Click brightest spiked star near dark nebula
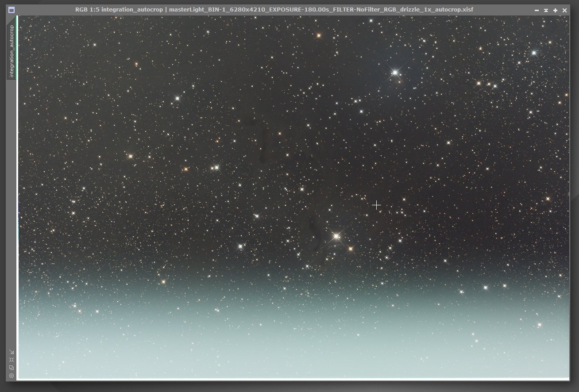579x392 pixels. (336, 236)
